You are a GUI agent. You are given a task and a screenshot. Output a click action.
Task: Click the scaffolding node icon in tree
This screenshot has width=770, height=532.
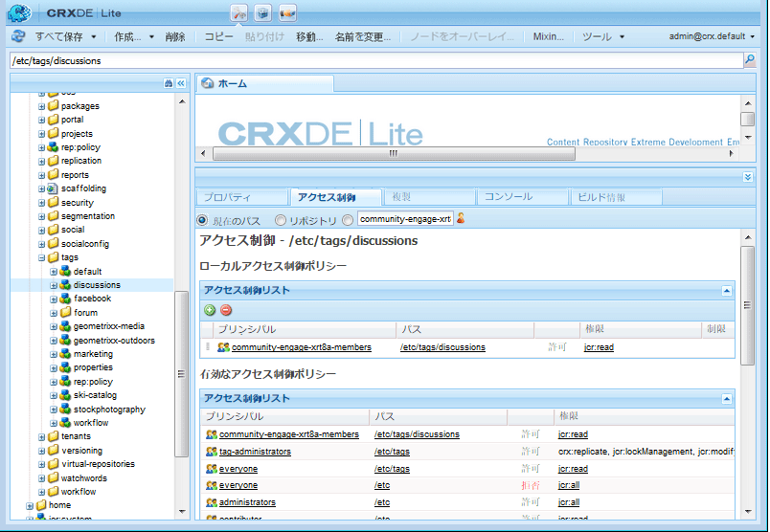click(53, 188)
